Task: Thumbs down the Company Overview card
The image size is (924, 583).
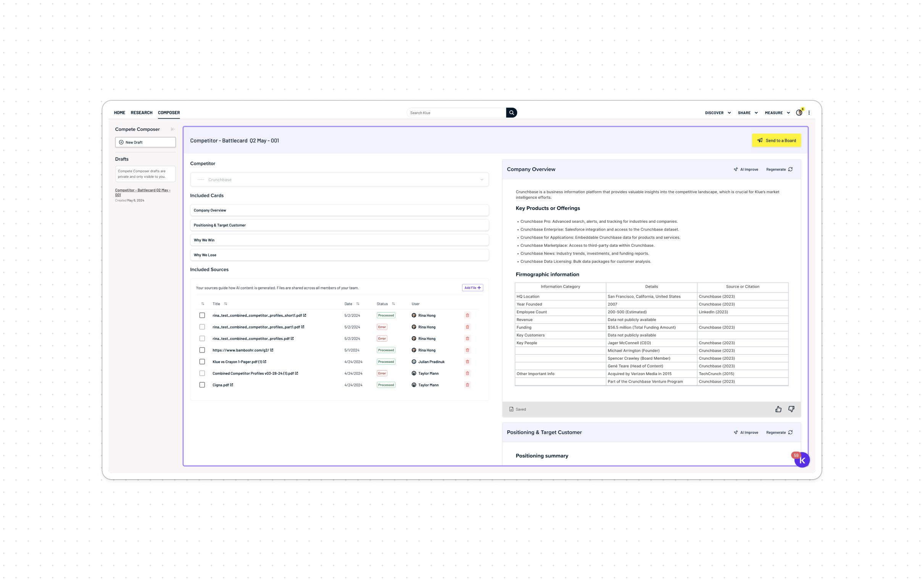Action: tap(791, 409)
